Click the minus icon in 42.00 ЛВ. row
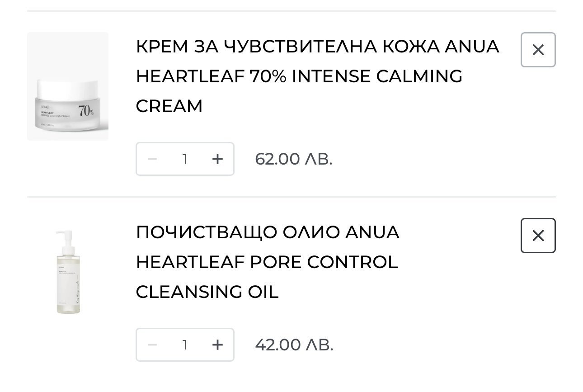The image size is (583, 392). click(152, 345)
